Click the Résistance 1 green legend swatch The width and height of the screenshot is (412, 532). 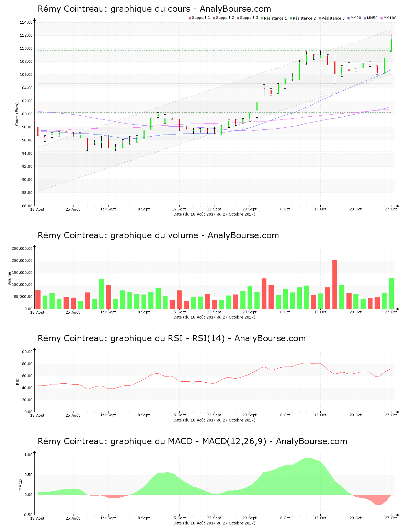coord(262,18)
